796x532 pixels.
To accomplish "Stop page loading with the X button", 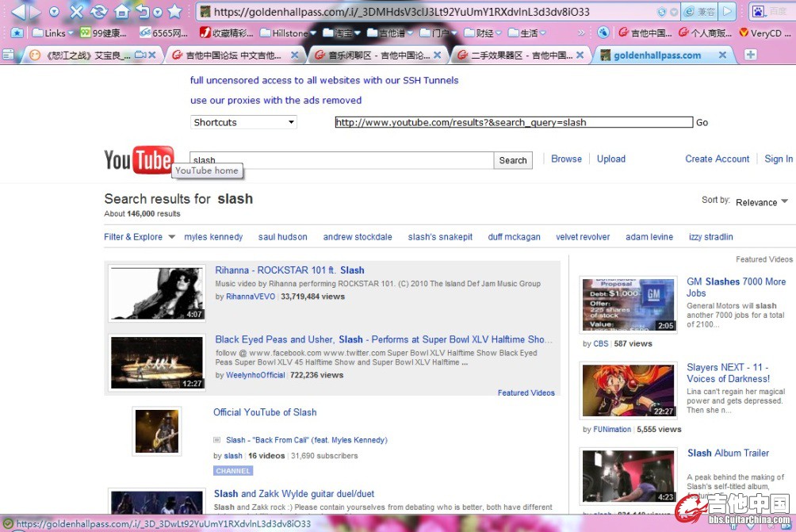I will click(77, 11).
